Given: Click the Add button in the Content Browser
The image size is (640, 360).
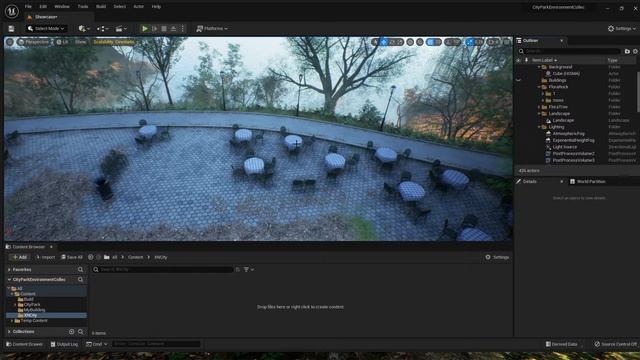Looking at the screenshot, I should (x=19, y=257).
